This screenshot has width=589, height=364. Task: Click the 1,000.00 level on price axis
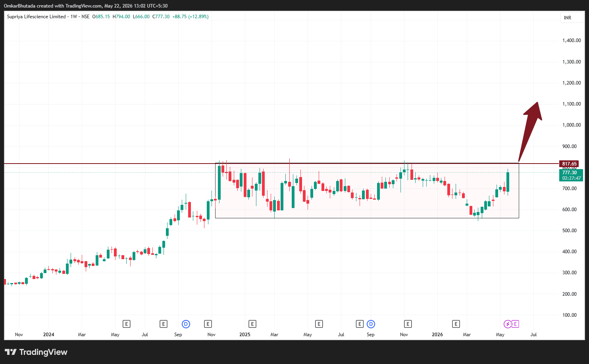point(572,125)
